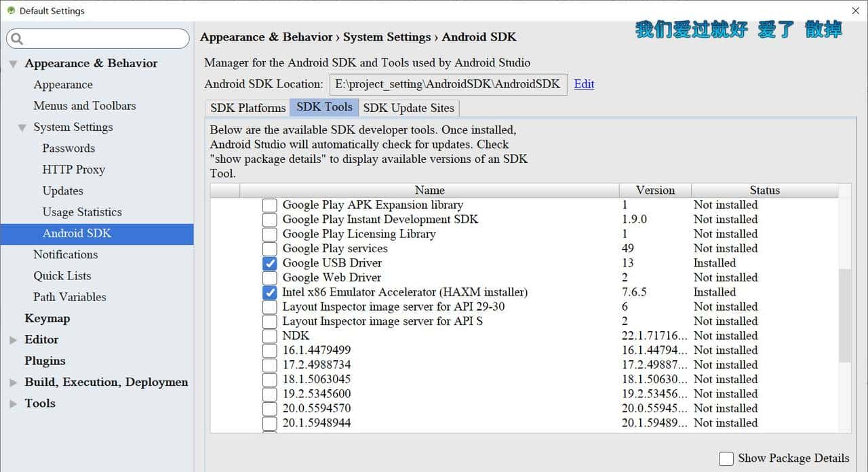868x472 pixels.
Task: Check the NDK checkbox
Action: [x=269, y=336]
